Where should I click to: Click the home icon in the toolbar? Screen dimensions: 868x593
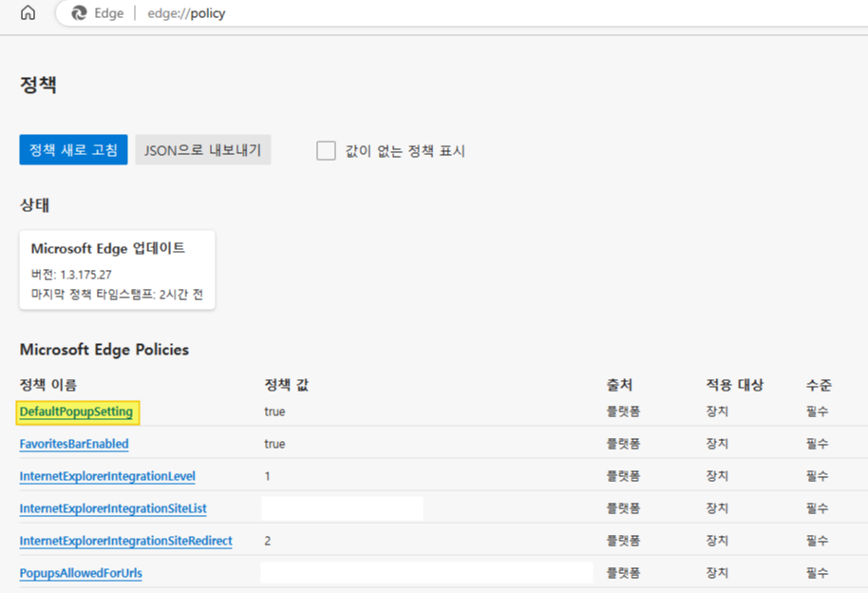(x=27, y=13)
